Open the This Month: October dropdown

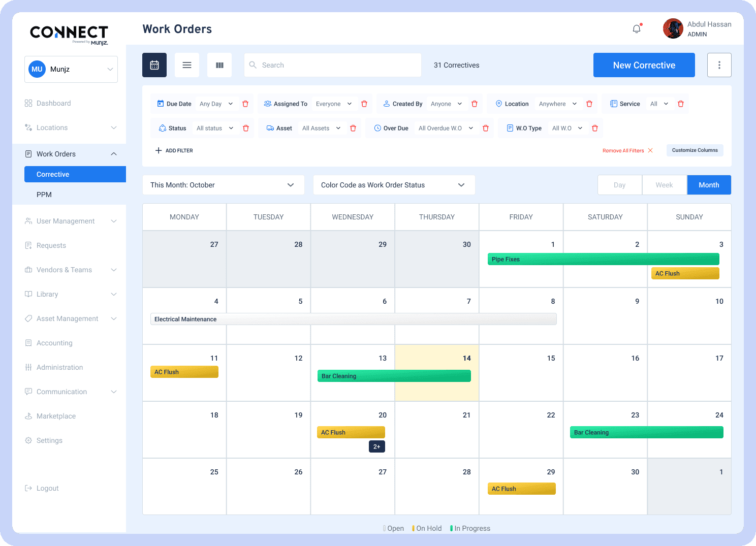(223, 185)
